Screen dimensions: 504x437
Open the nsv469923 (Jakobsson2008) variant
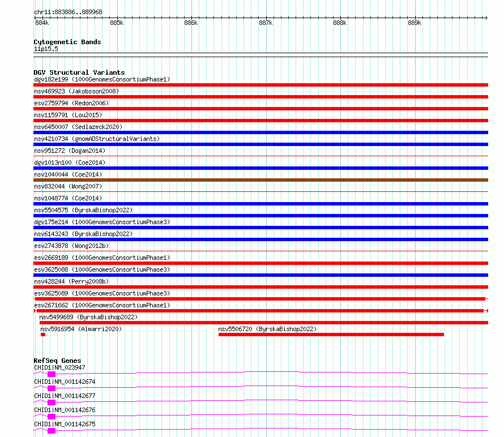coord(76,91)
